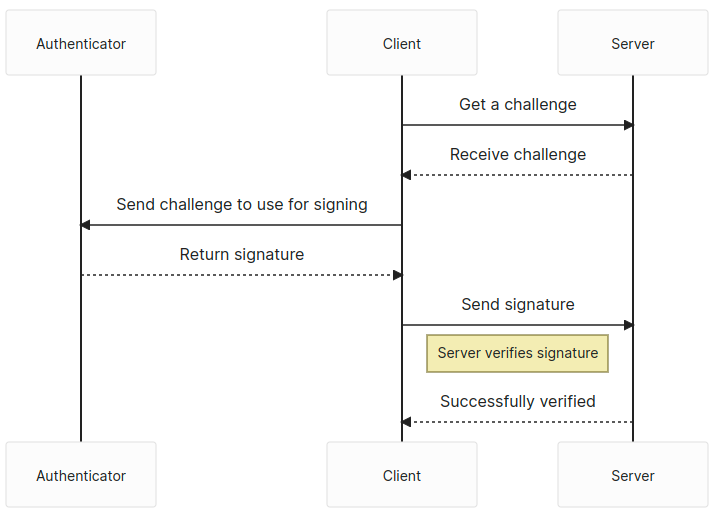Click the arrowhead pointing at Authenticator lifeline

click(x=87, y=225)
